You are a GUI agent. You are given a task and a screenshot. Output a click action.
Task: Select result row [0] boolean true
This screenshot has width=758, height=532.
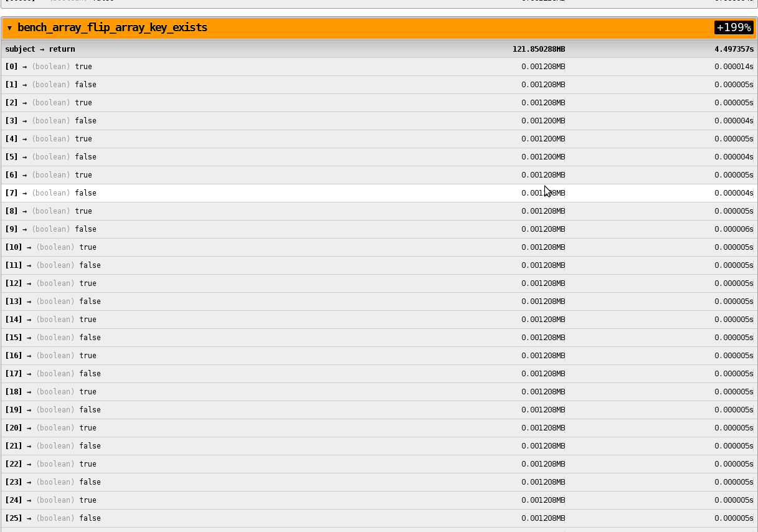pos(49,67)
